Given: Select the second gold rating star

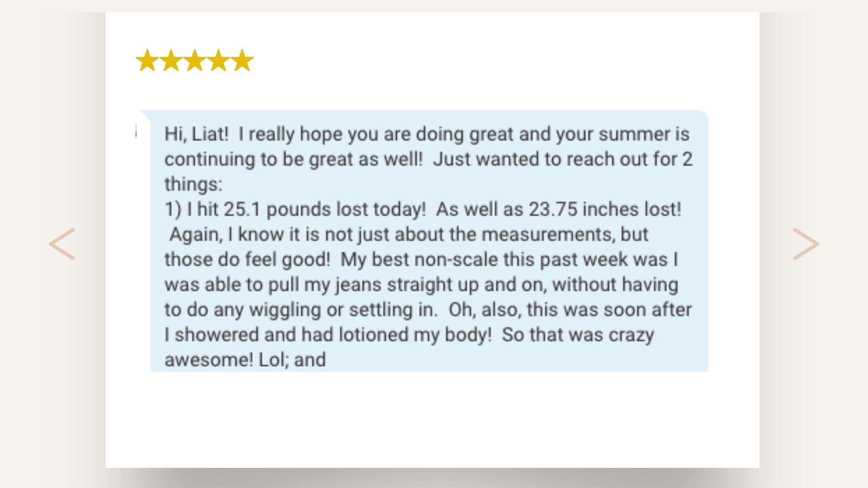Looking at the screenshot, I should (171, 61).
